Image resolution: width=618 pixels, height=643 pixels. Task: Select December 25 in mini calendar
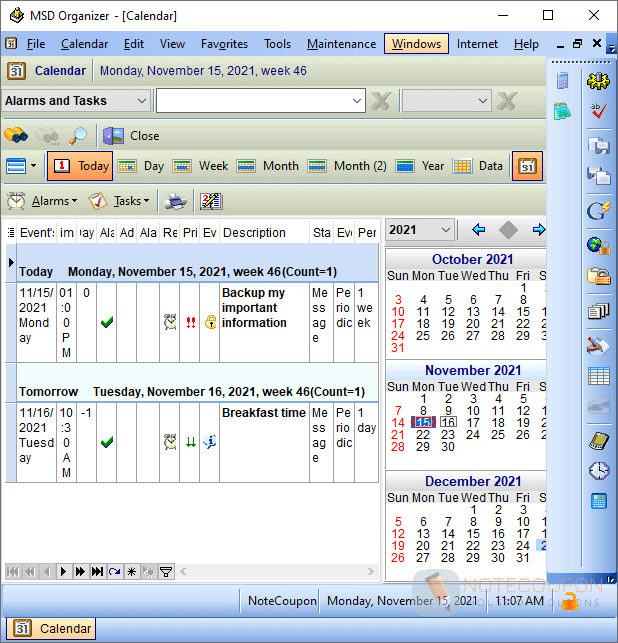pos(542,545)
